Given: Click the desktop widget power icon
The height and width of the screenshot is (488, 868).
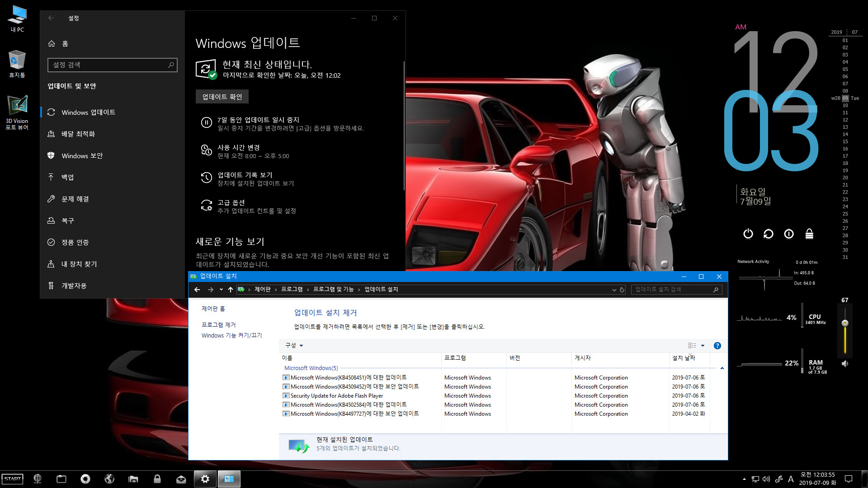Looking at the screenshot, I should tap(748, 234).
